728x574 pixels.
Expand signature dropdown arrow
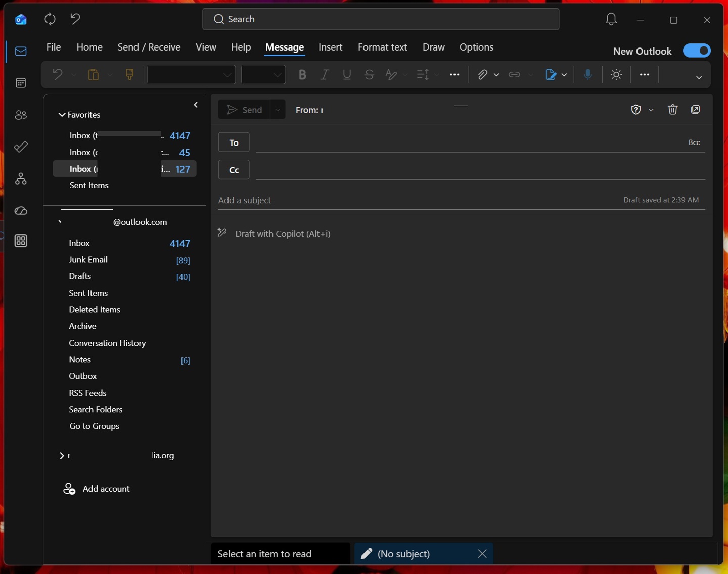coord(564,75)
